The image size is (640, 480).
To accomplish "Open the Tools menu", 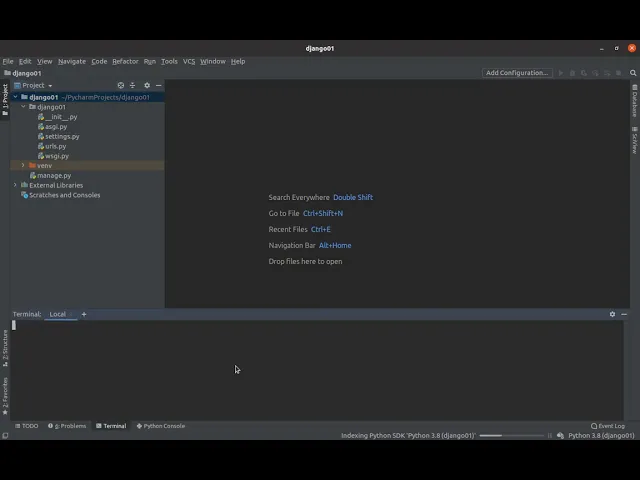I will pos(169,61).
